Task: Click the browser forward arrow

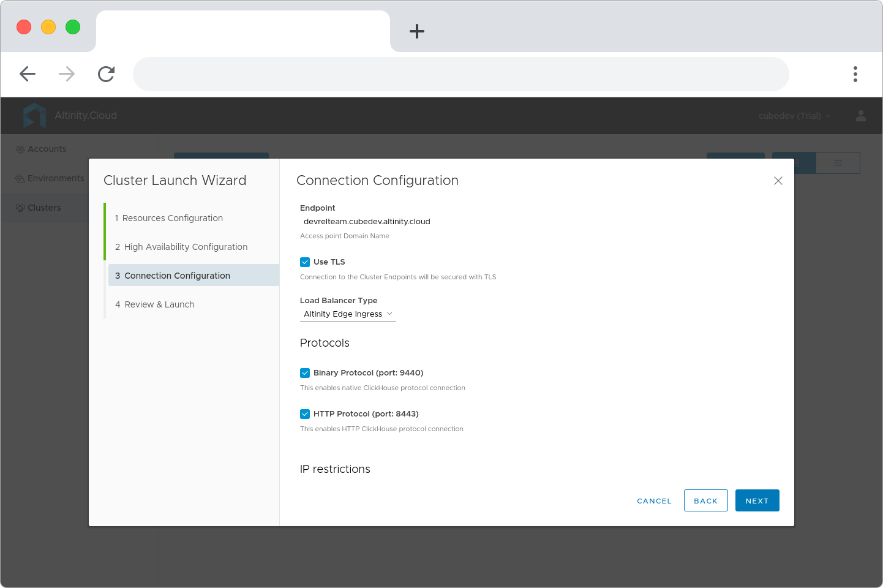Action: tap(67, 74)
